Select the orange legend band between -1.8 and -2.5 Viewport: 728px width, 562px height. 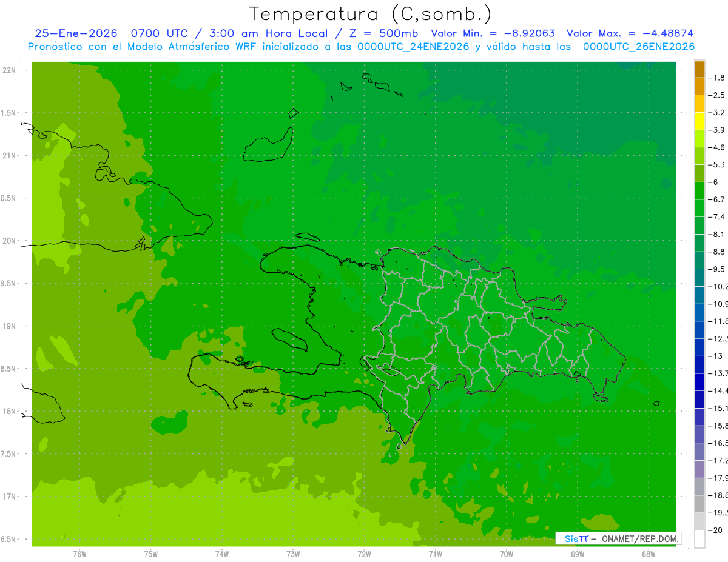[699, 86]
